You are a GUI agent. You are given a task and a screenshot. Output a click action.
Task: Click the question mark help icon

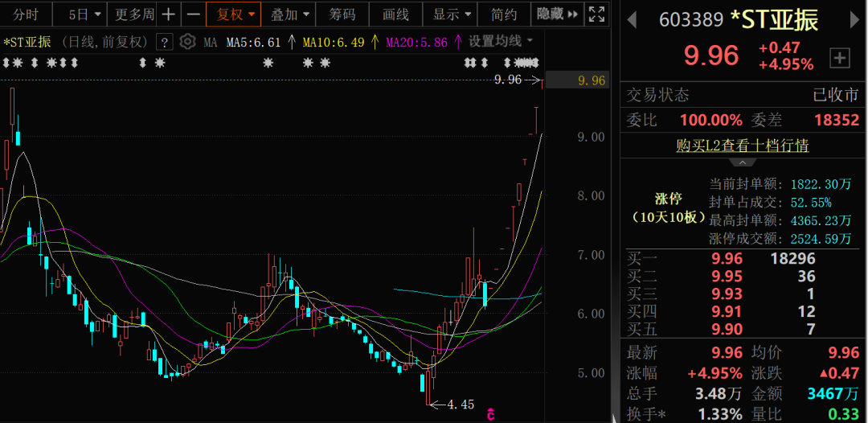click(164, 43)
